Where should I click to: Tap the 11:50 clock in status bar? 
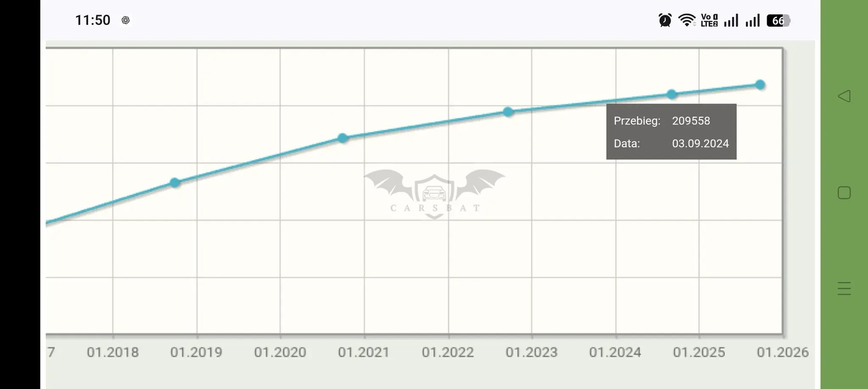(92, 20)
